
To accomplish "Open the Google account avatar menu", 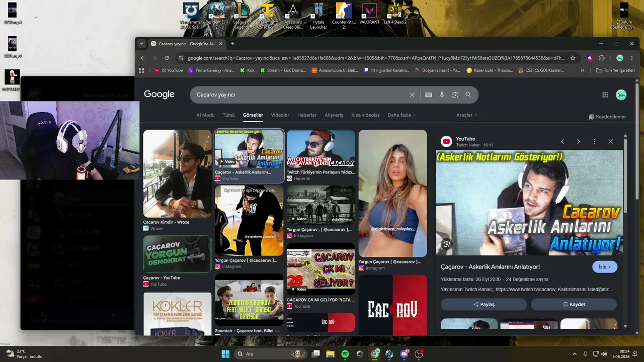I will pyautogui.click(x=621, y=95).
